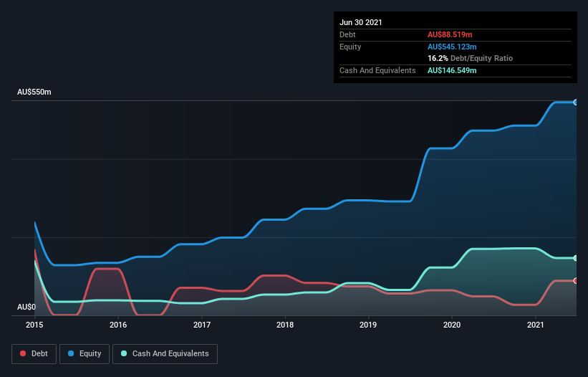Click the teal Cash legend dot

[x=124, y=353]
